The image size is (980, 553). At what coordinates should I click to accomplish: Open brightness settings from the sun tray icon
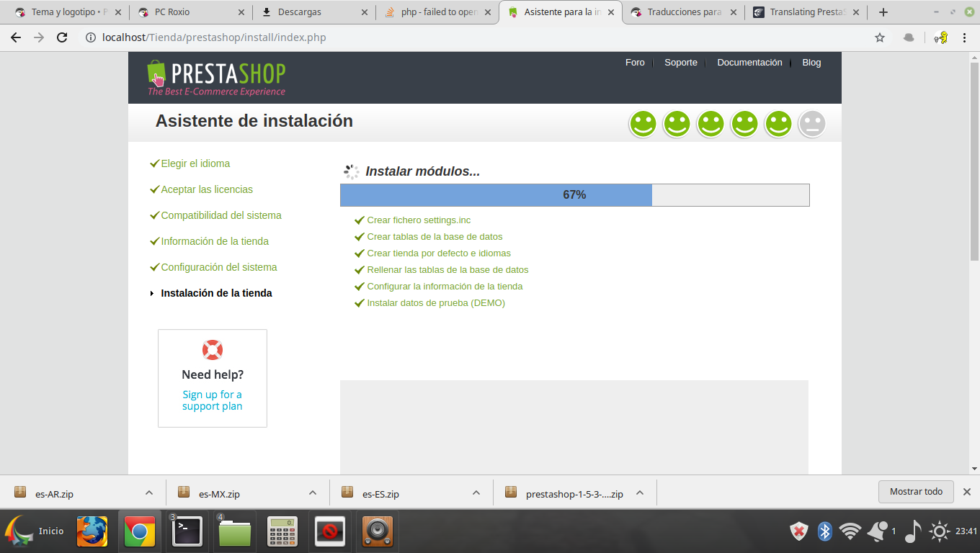click(x=940, y=531)
